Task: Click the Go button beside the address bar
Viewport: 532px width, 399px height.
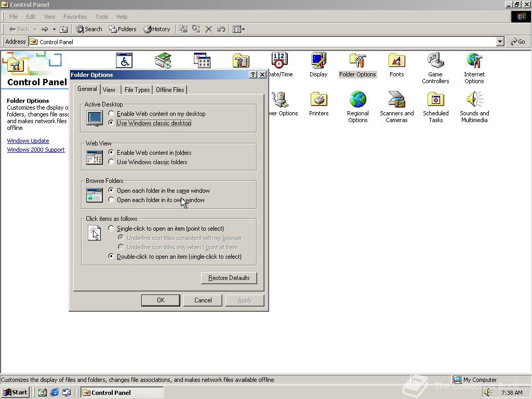Action: pyautogui.click(x=518, y=42)
